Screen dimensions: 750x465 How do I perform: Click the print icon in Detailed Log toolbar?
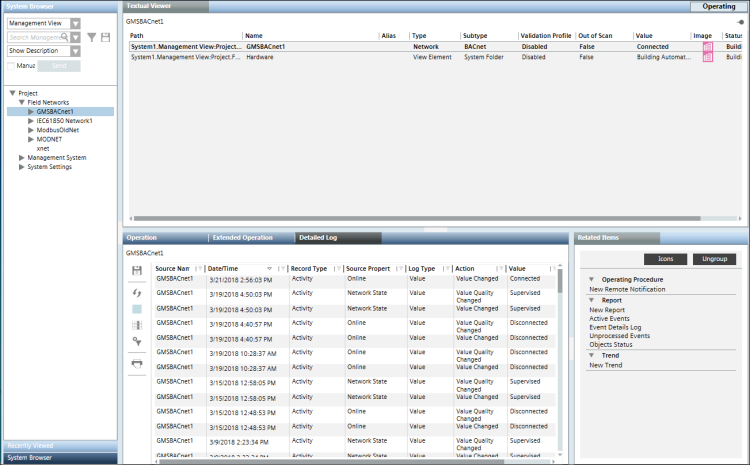click(137, 363)
